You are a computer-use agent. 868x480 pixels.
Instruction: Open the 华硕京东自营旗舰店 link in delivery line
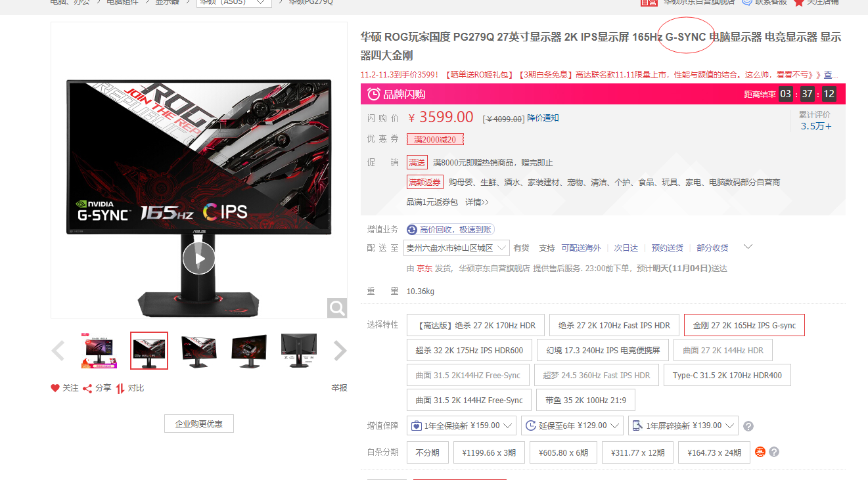pyautogui.click(x=494, y=268)
